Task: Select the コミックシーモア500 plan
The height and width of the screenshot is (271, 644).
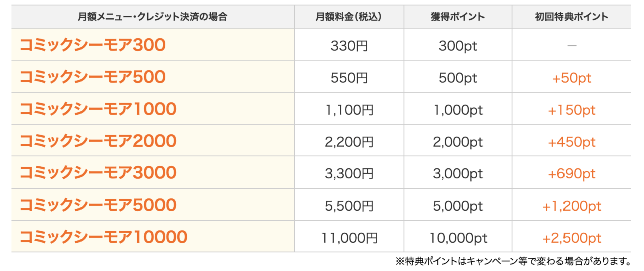Action: click(x=92, y=77)
